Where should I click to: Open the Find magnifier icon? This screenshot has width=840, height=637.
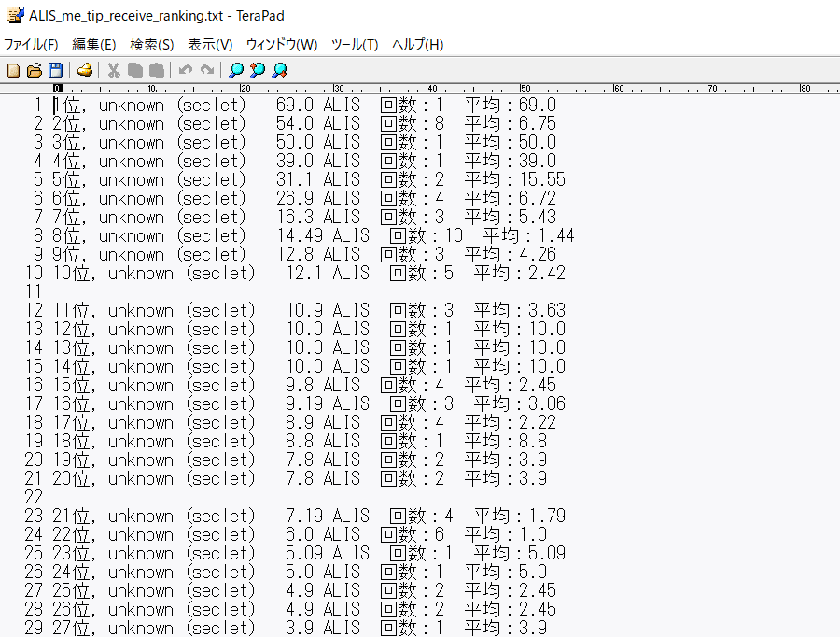(236, 70)
